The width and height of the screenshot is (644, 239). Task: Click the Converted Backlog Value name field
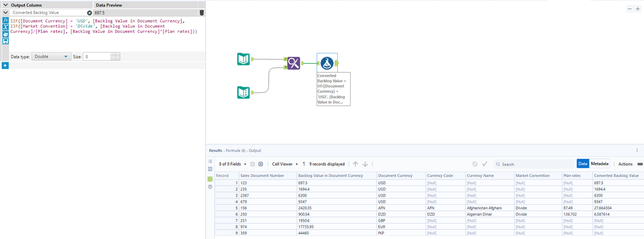click(48, 13)
